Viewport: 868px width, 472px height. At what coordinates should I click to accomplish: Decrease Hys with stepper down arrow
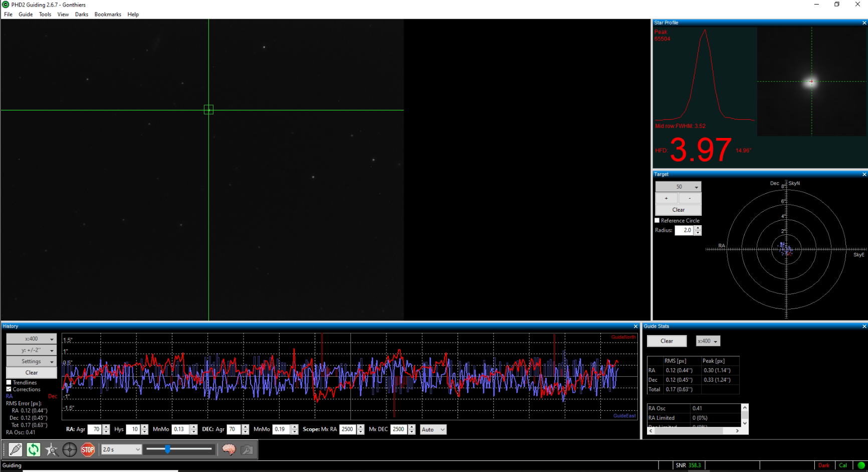(x=144, y=432)
